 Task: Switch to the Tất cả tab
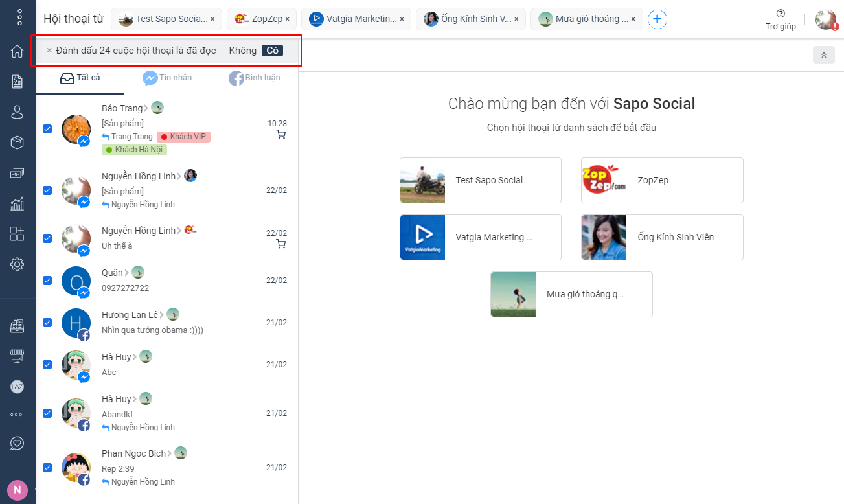80,78
